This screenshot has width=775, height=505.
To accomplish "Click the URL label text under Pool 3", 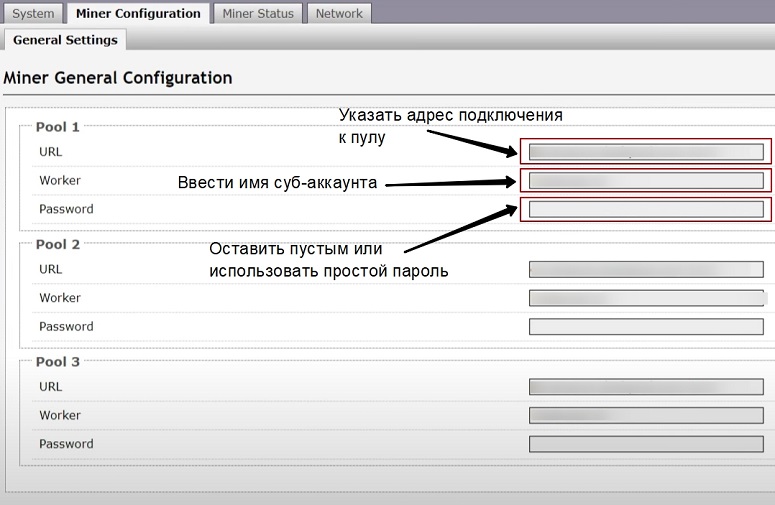I will [50, 386].
